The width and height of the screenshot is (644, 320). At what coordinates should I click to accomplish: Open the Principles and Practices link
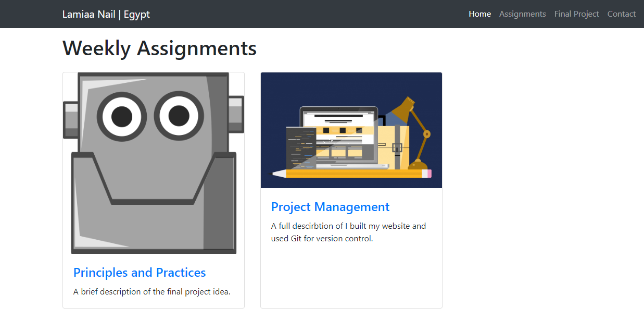point(140,273)
